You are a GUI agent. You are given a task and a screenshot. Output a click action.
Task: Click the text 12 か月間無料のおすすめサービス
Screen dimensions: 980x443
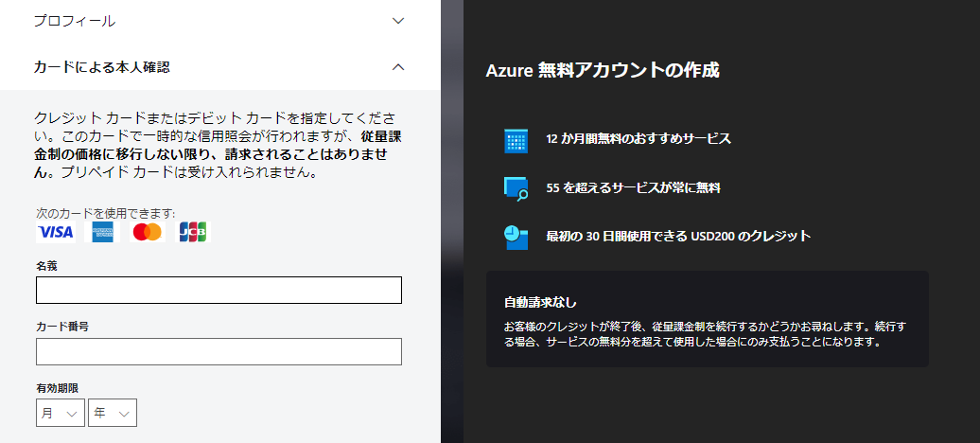click(639, 139)
